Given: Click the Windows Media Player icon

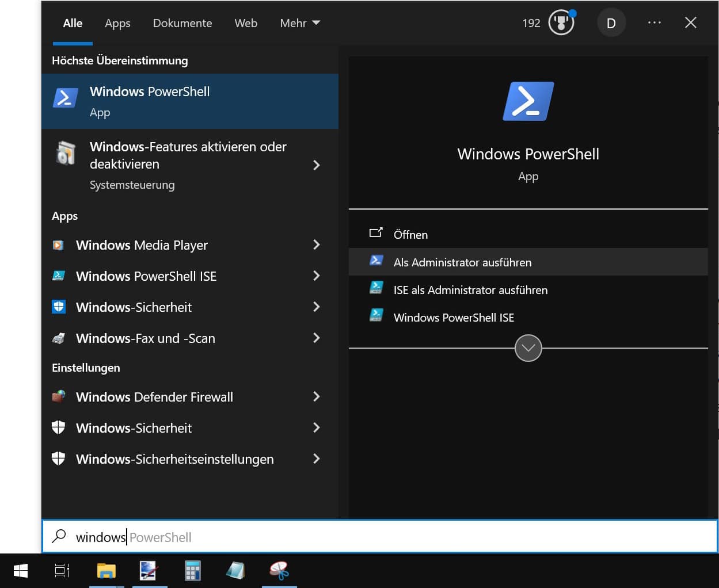Looking at the screenshot, I should click(58, 245).
